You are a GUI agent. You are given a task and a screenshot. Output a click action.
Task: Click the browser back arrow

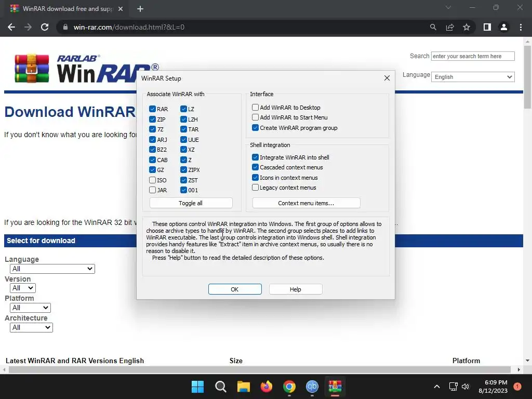coord(11,27)
